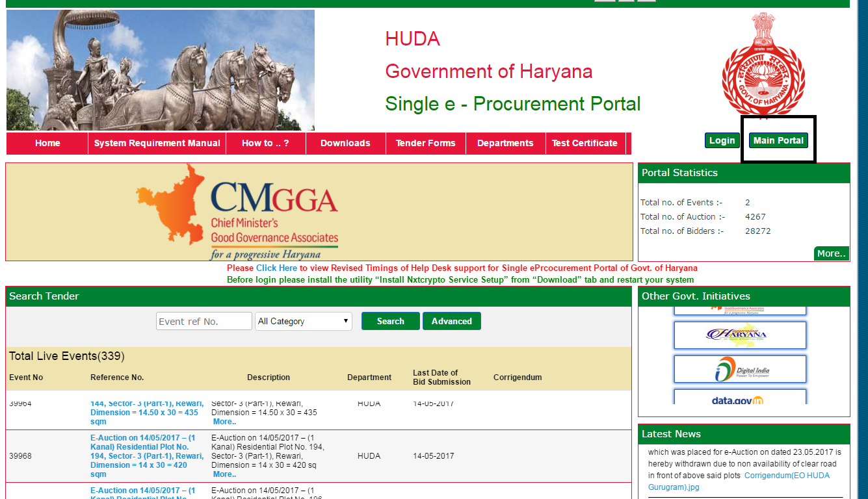Click the Single e - Procurement Portal title
The width and height of the screenshot is (868, 499).
(x=513, y=104)
